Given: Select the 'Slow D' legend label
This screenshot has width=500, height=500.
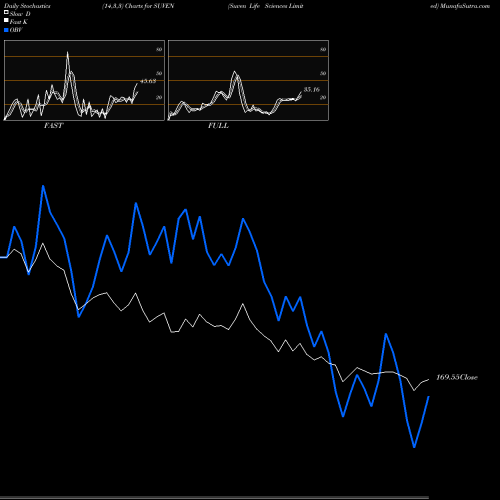Looking at the screenshot, I should click(20, 14).
